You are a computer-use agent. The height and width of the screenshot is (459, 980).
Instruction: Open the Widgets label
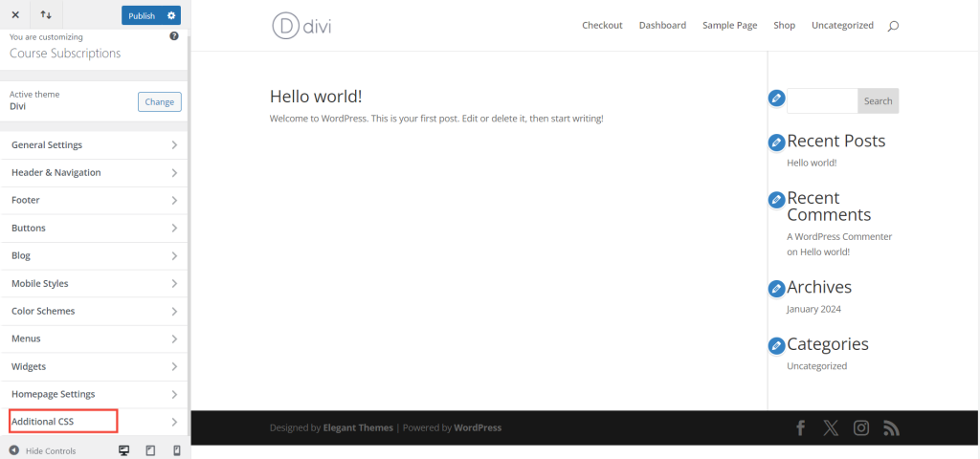point(29,366)
